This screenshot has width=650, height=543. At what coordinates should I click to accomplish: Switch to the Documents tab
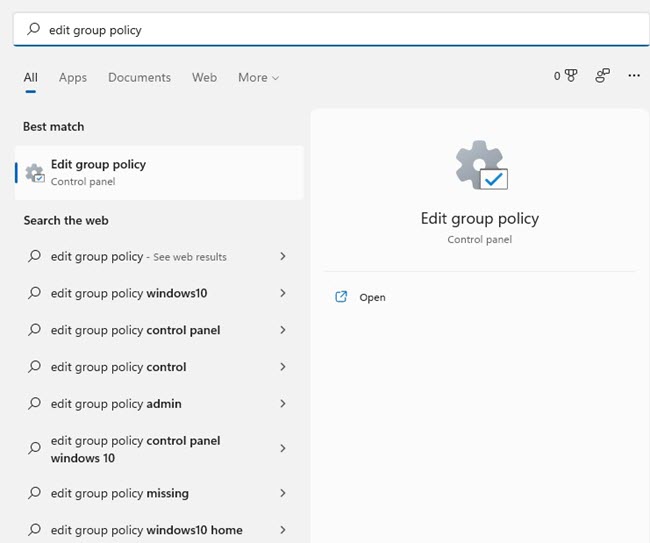pyautogui.click(x=139, y=78)
